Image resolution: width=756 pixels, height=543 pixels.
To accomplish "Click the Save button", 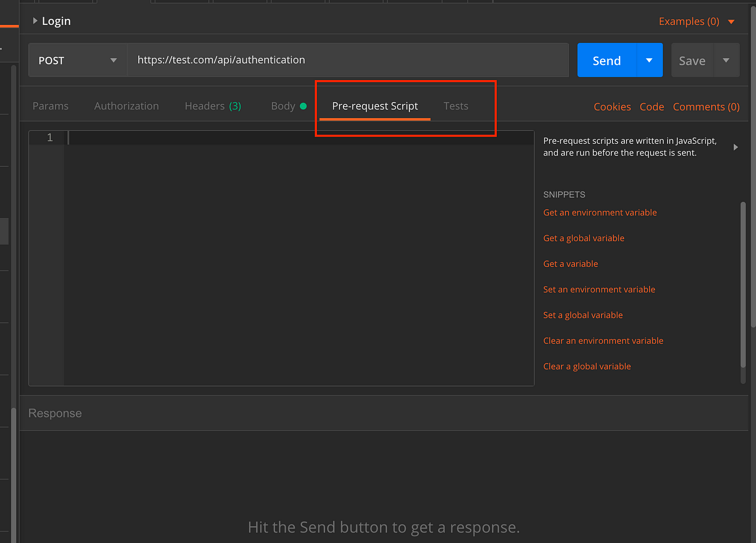I will click(x=692, y=61).
